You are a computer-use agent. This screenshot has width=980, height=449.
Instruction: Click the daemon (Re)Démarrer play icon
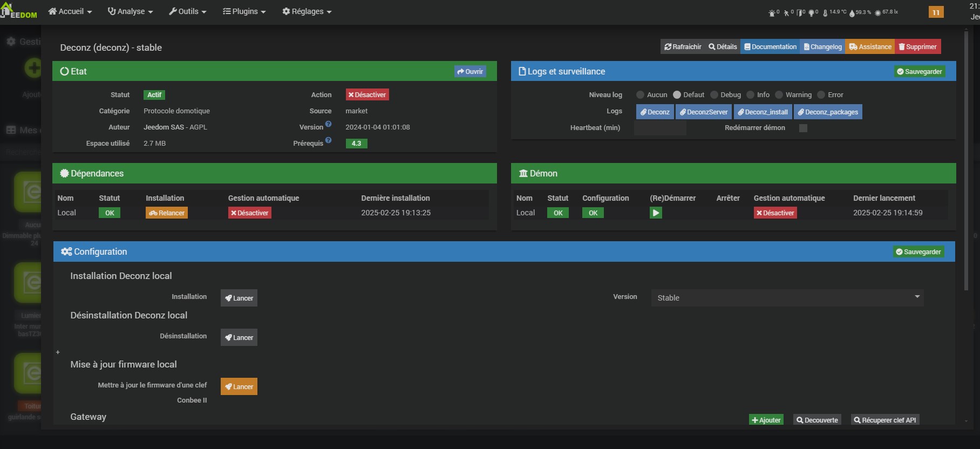click(656, 213)
